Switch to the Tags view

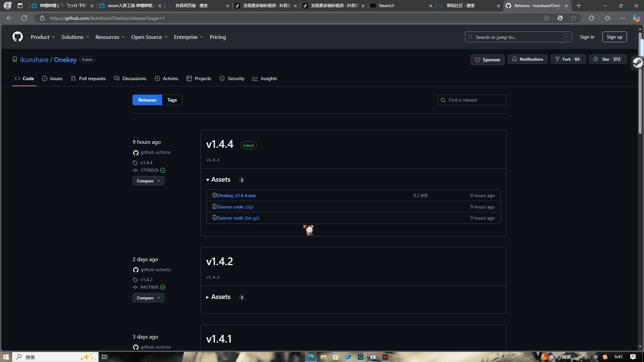point(172,100)
